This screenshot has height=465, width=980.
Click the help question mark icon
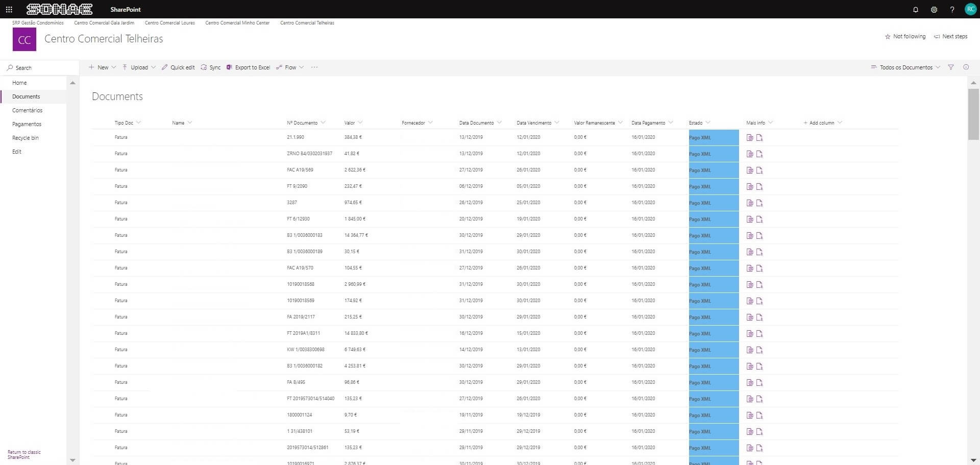(x=952, y=9)
